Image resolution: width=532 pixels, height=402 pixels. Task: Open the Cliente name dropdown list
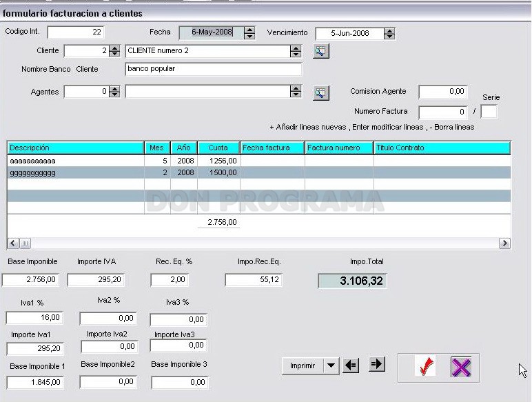296,51
